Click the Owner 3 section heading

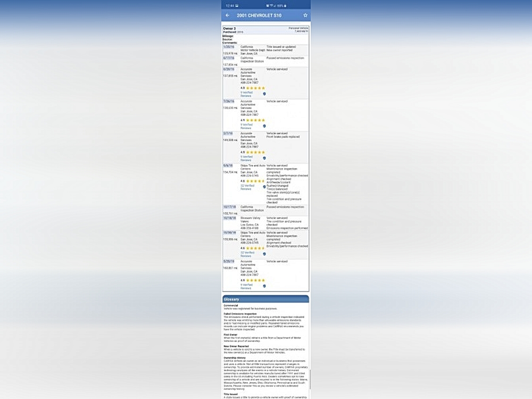(x=229, y=28)
